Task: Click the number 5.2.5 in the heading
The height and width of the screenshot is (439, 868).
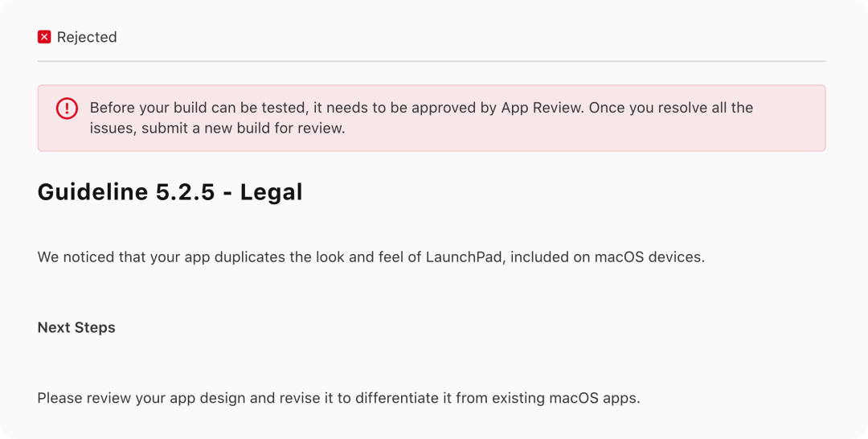Action: tap(185, 192)
